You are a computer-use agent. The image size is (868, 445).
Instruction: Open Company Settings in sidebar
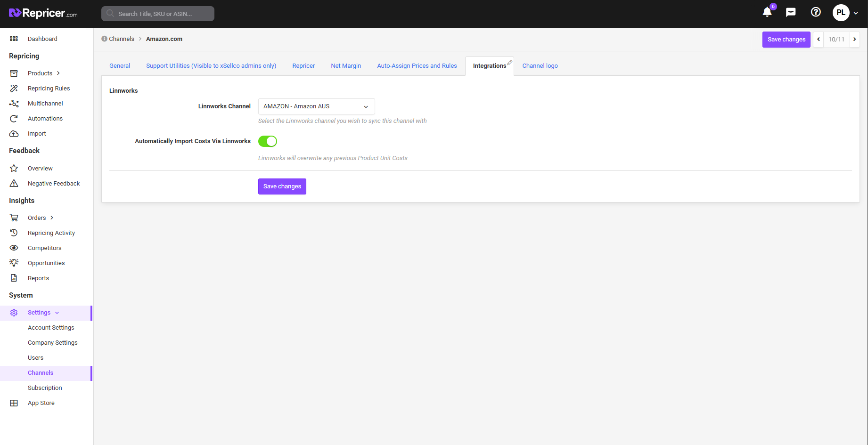pyautogui.click(x=53, y=343)
